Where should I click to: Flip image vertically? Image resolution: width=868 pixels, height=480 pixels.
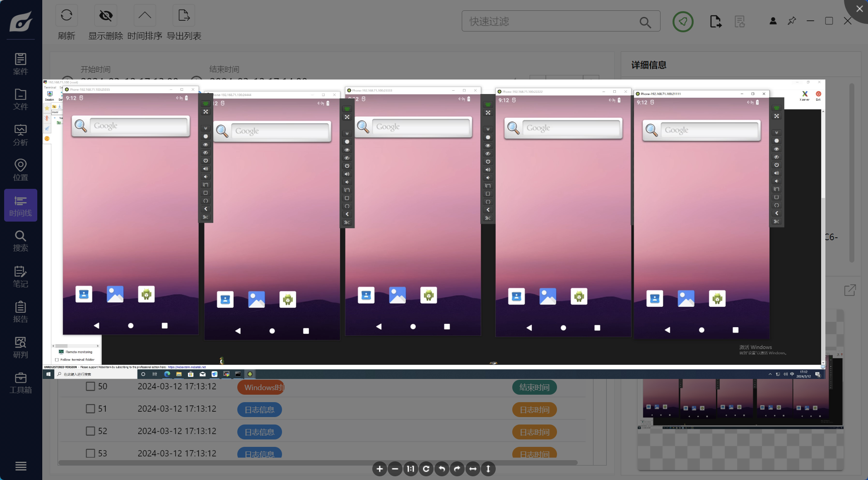(x=488, y=469)
